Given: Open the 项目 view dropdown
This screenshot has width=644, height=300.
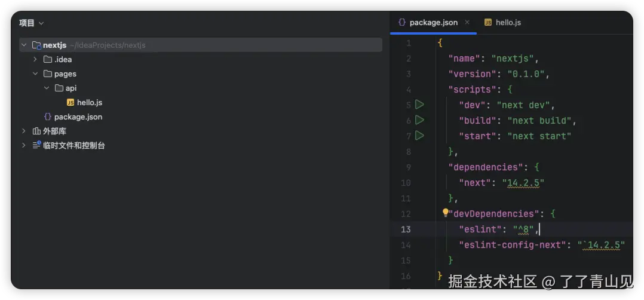Looking at the screenshot, I should pos(32,23).
